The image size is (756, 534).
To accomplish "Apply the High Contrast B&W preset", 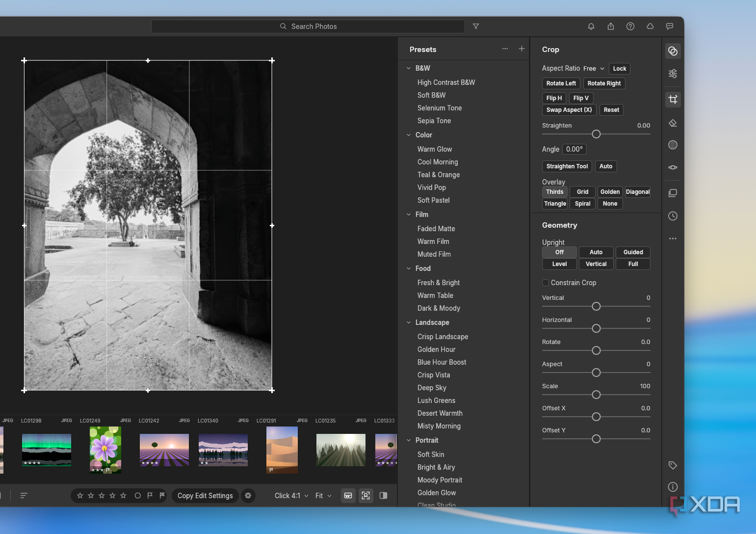I will coord(446,82).
